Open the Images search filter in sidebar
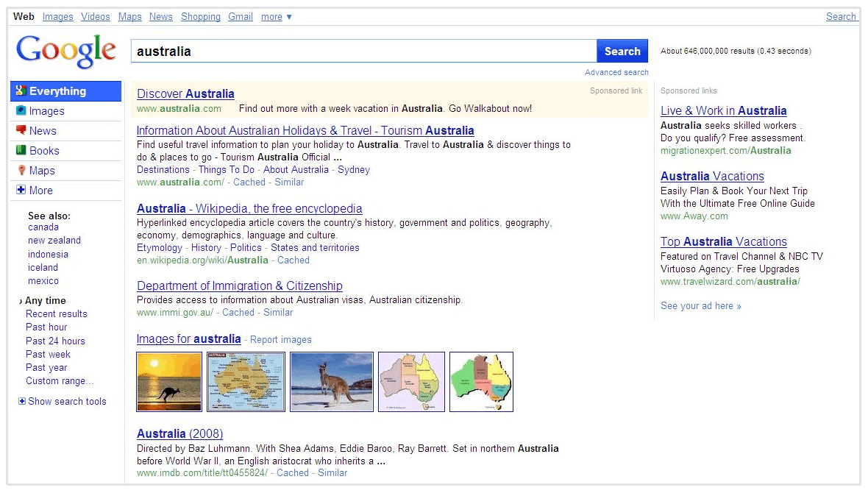This screenshot has width=868, height=493. tap(20, 110)
